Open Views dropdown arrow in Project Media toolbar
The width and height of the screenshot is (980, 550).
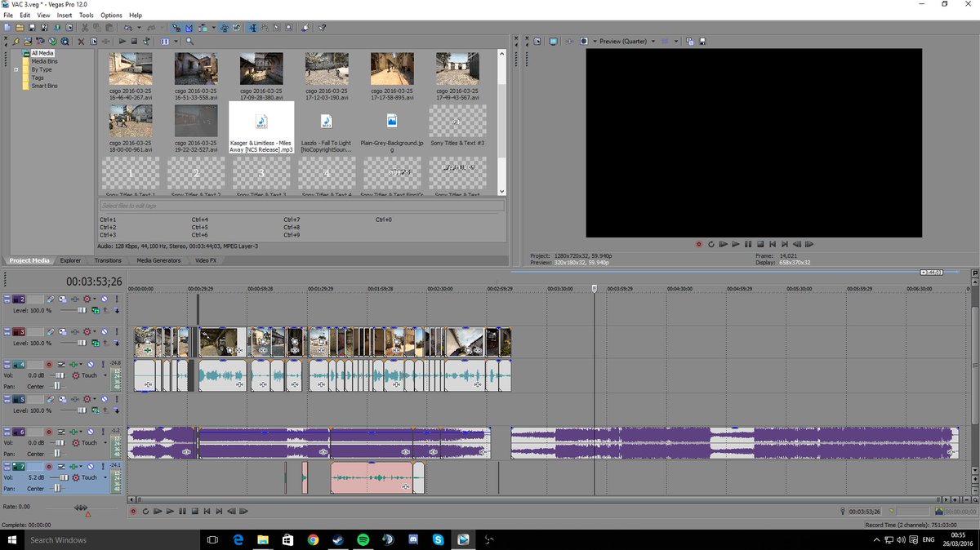(x=176, y=41)
